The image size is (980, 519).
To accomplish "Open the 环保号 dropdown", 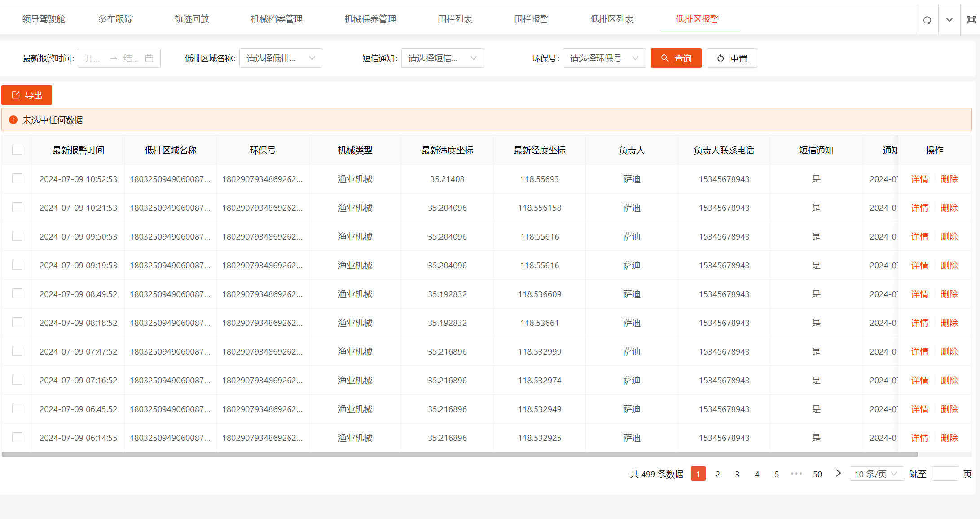I will click(604, 58).
